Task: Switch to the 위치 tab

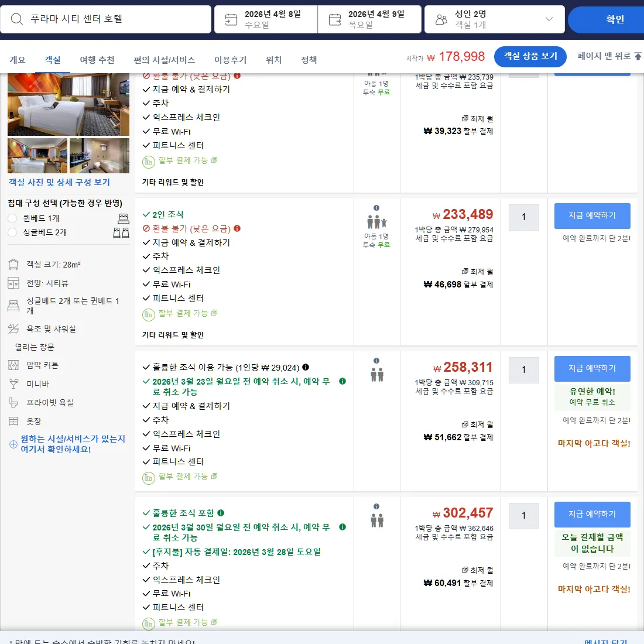Action: (x=273, y=60)
